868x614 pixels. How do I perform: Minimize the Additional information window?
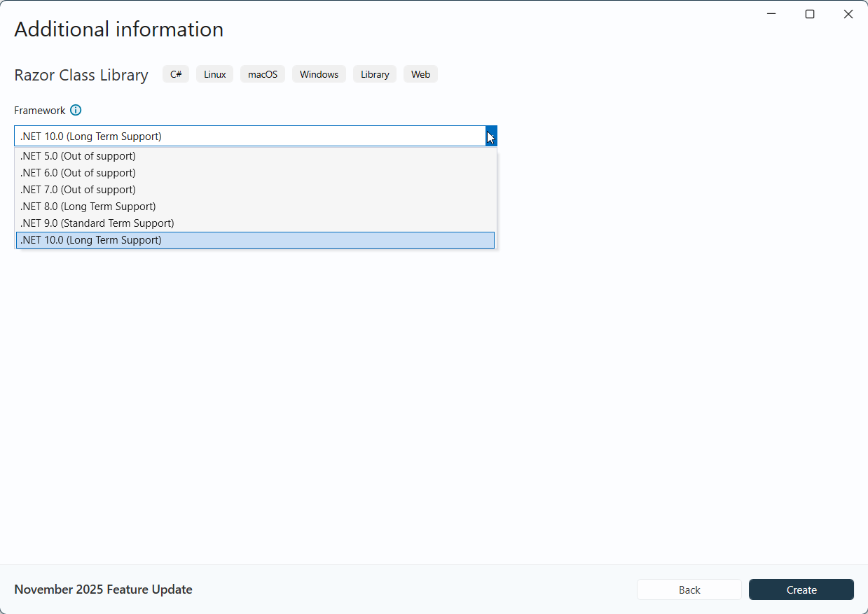[x=771, y=13]
